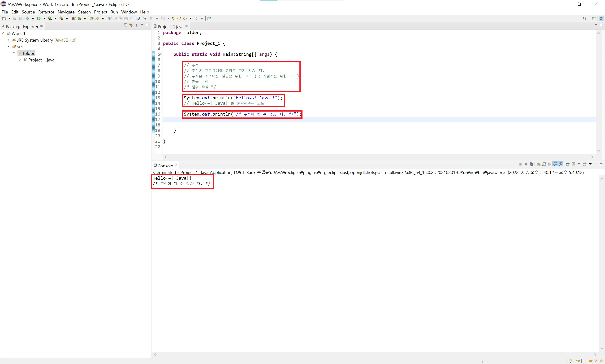Toggle Link with Editor in Package Explorer
The image size is (605, 364).
[x=131, y=25]
